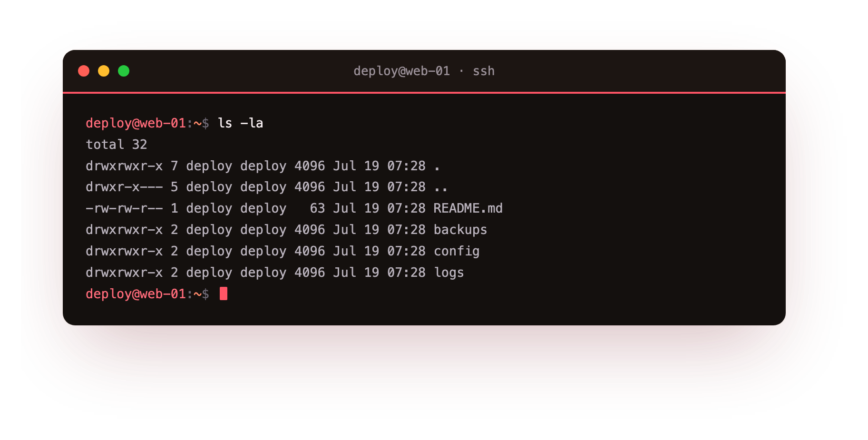Click the README.md file name
The height and width of the screenshot is (440, 868).
click(468, 208)
